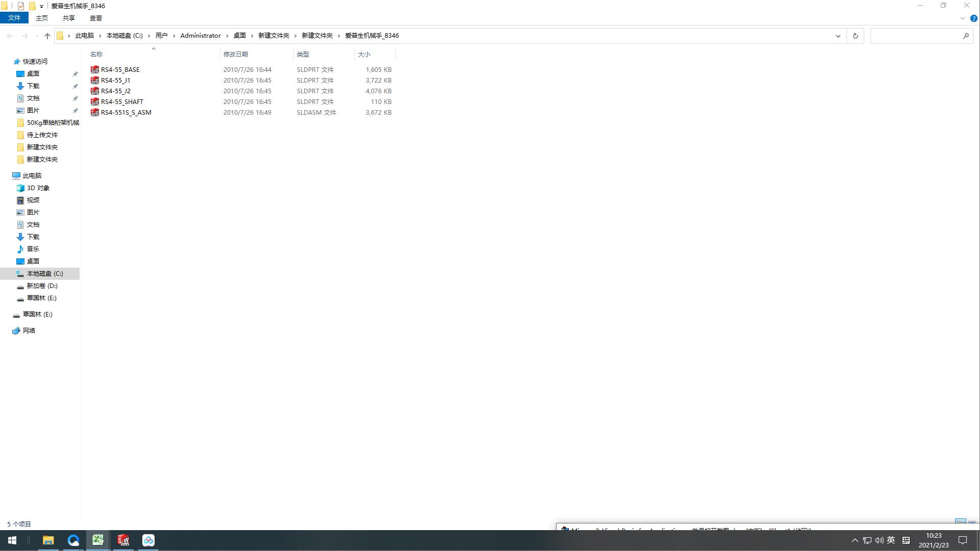Image resolution: width=980 pixels, height=551 pixels.
Task: Toggle the input language indicator 英
Action: (891, 540)
